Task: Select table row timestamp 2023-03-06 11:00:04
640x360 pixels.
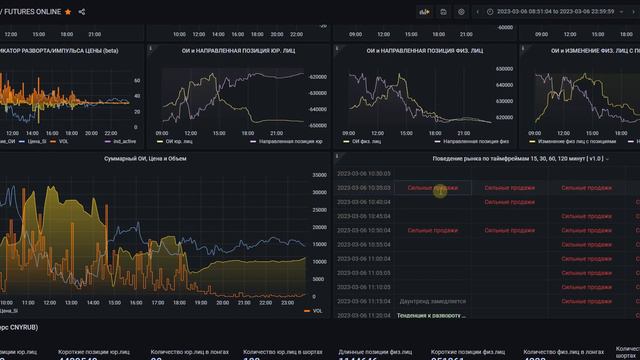Action: tap(364, 259)
